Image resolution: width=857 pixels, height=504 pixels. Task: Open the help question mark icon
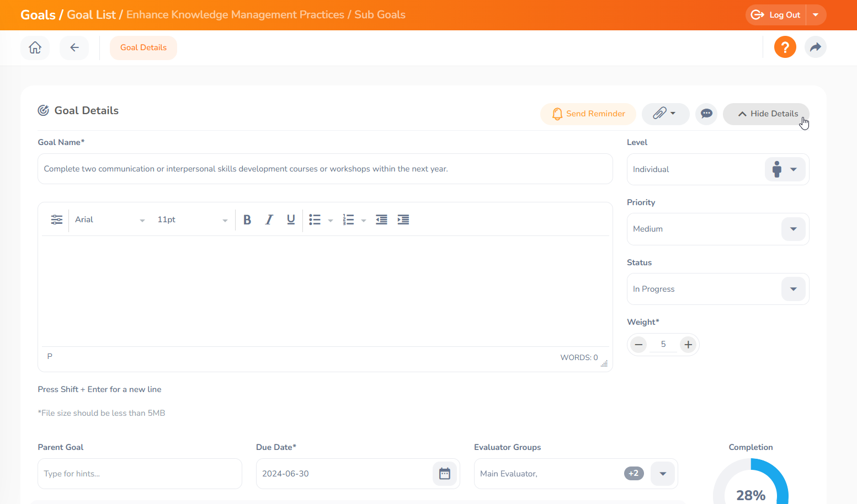785,47
